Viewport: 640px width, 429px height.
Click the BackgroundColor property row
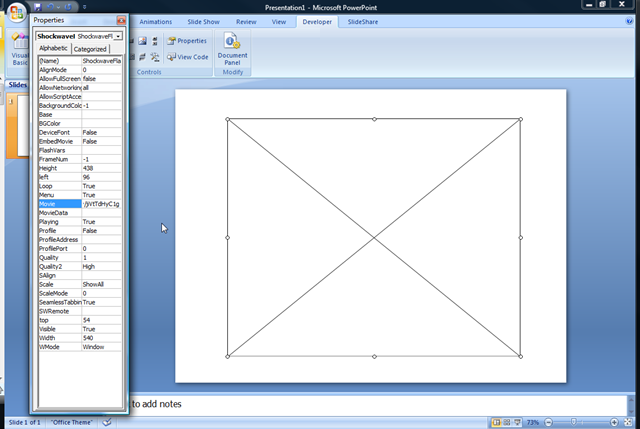pyautogui.click(x=80, y=106)
